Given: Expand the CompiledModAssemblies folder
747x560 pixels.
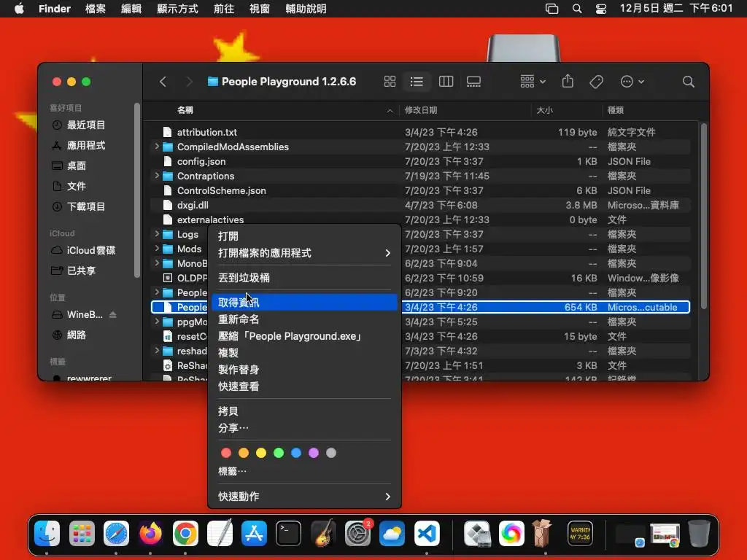Looking at the screenshot, I should [x=157, y=147].
